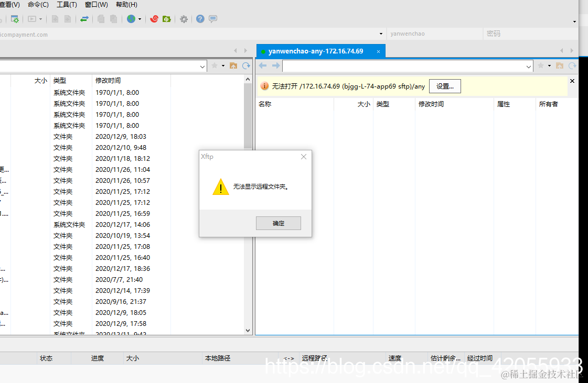The width and height of the screenshot is (588, 383).
Task: Click the 设置... button in the warning bar
Action: 445,86
